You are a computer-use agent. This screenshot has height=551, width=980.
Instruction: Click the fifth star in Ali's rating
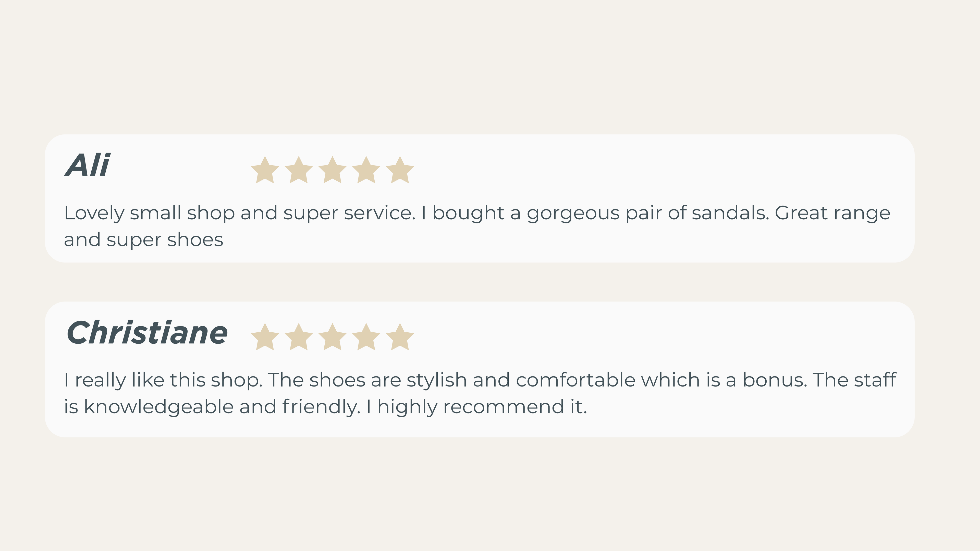[x=400, y=170]
